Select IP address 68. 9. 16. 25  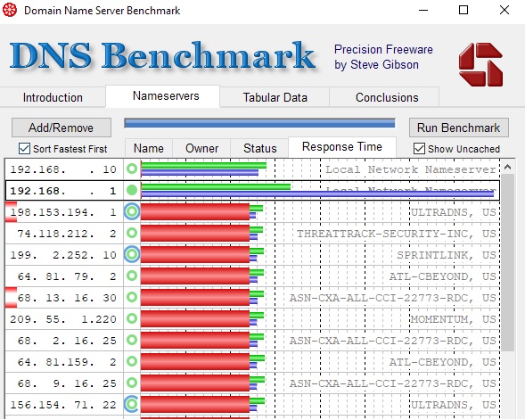point(67,383)
